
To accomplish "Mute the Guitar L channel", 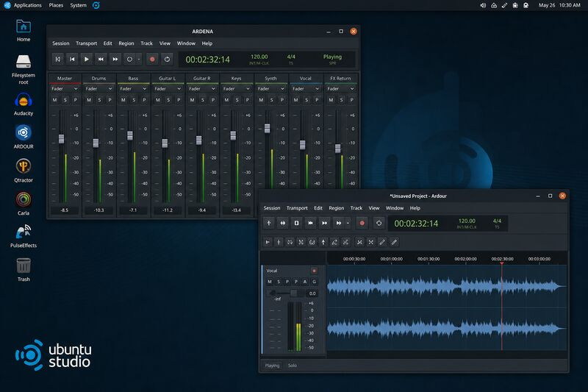I will (x=158, y=100).
